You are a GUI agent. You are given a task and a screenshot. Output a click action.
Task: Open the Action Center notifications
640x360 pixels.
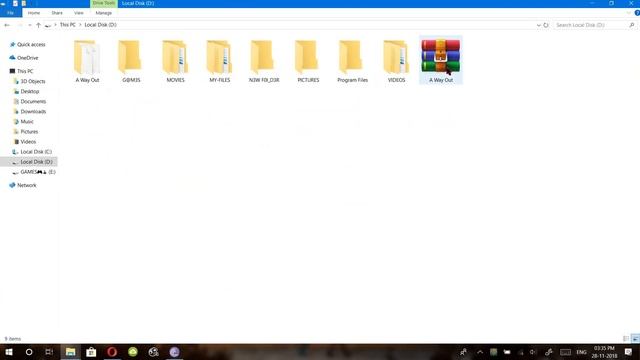[629, 352]
